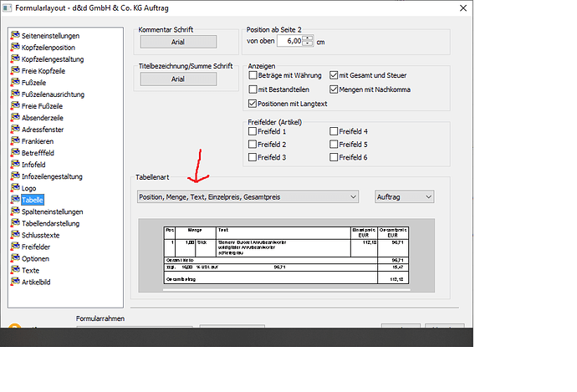
Task: Check the Freifeld 3 box
Action: coord(253,157)
